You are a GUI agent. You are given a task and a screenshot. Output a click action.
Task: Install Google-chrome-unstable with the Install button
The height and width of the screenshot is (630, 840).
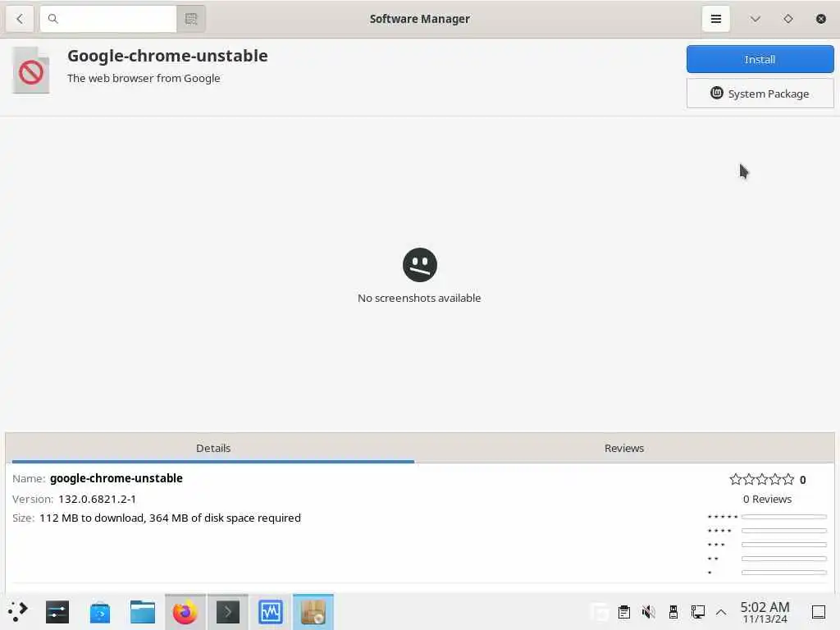760,59
